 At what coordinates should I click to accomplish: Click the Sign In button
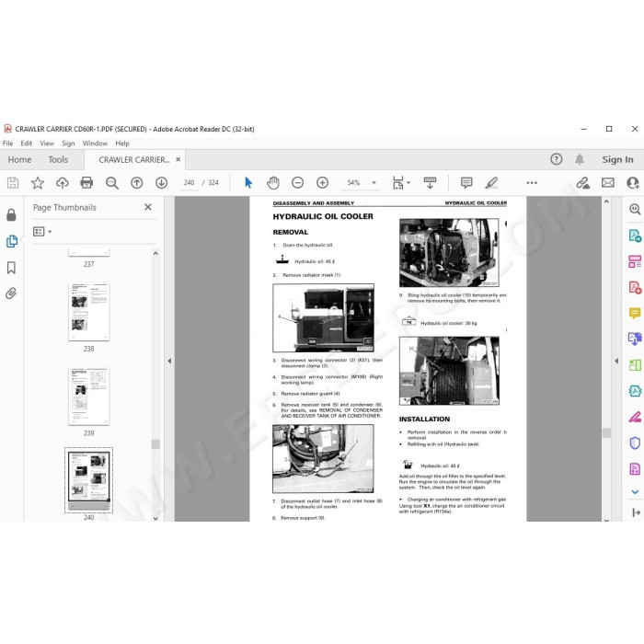pos(617,159)
